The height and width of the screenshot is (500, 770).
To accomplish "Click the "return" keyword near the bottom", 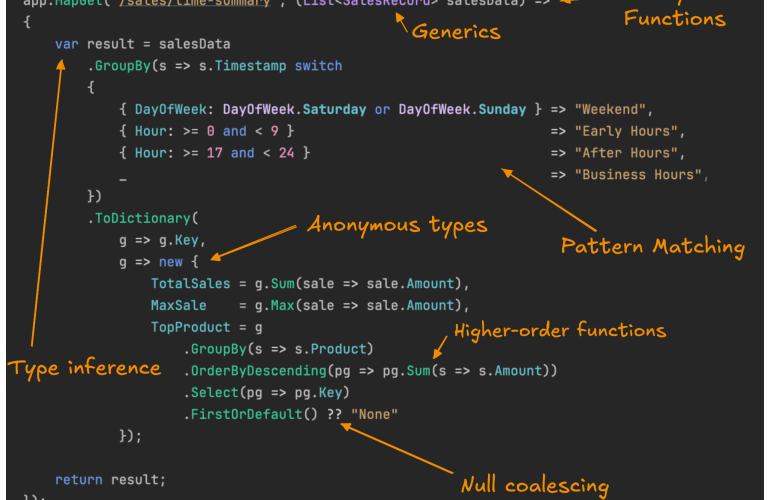I will (x=79, y=479).
